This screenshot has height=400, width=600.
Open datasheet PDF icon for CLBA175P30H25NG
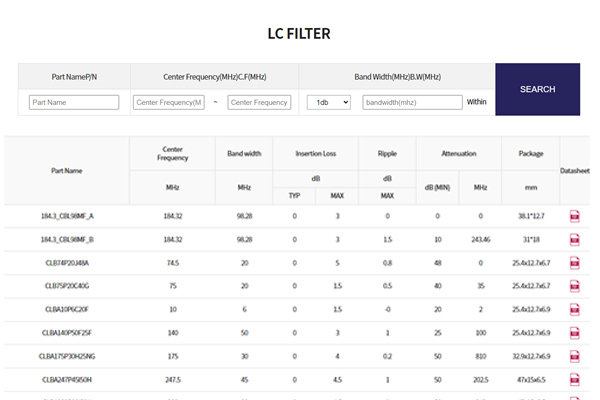point(575,355)
